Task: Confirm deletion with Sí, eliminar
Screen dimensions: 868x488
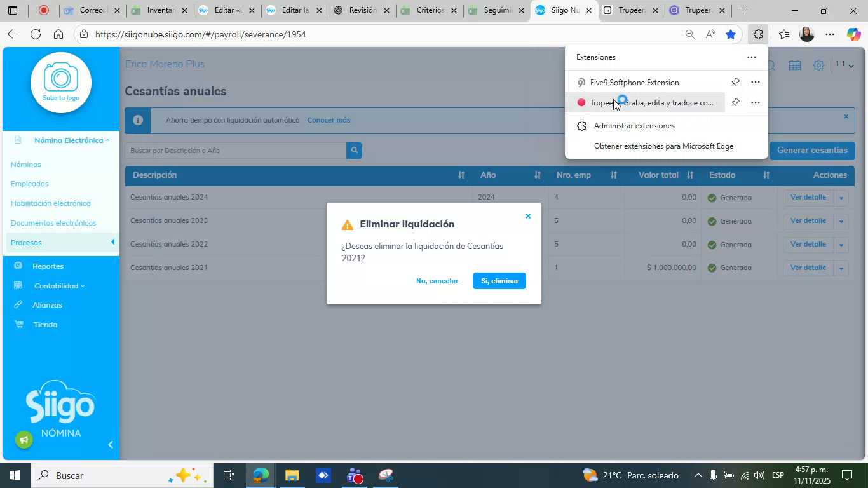Action: (x=499, y=281)
